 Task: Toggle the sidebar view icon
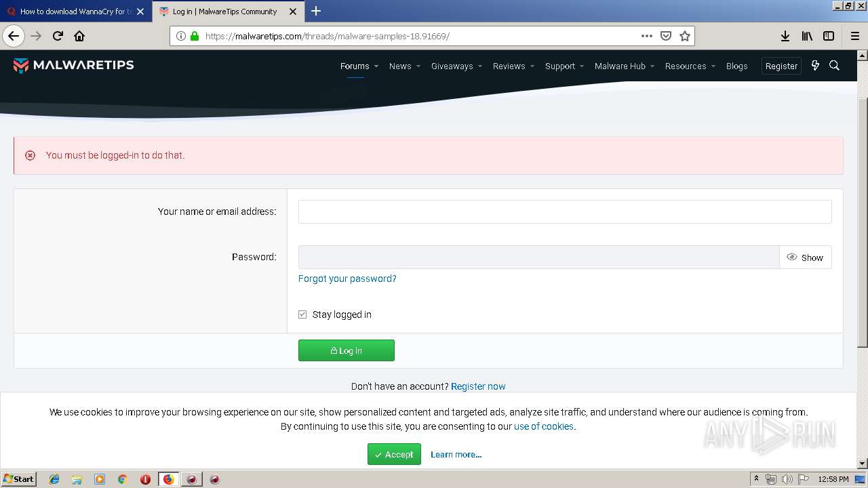(829, 36)
